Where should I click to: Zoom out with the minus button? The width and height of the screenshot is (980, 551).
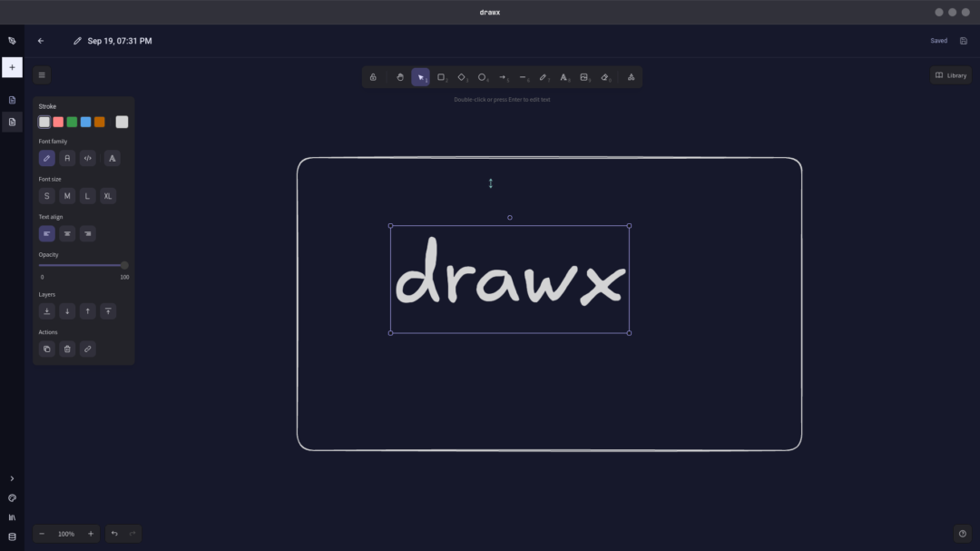point(42,534)
